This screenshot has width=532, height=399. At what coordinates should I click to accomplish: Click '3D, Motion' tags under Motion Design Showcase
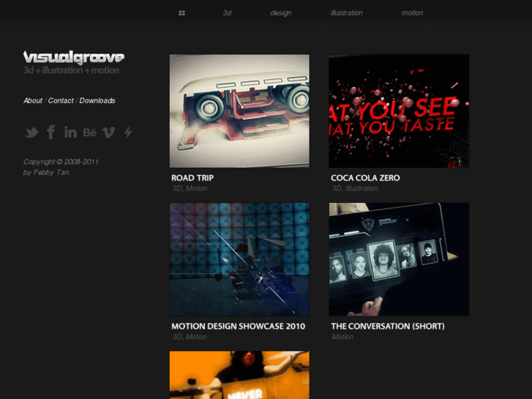click(x=190, y=337)
